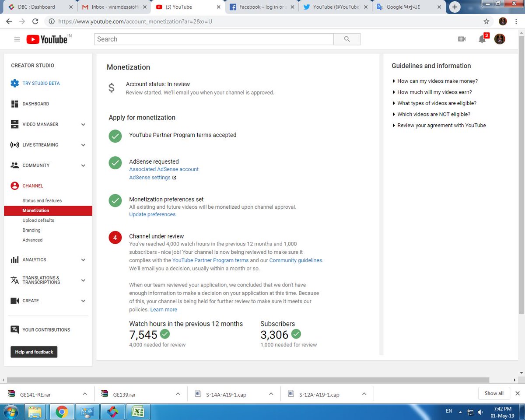This screenshot has width=525, height=420.
Task: Go back with browser back arrow
Action: (x=9, y=21)
